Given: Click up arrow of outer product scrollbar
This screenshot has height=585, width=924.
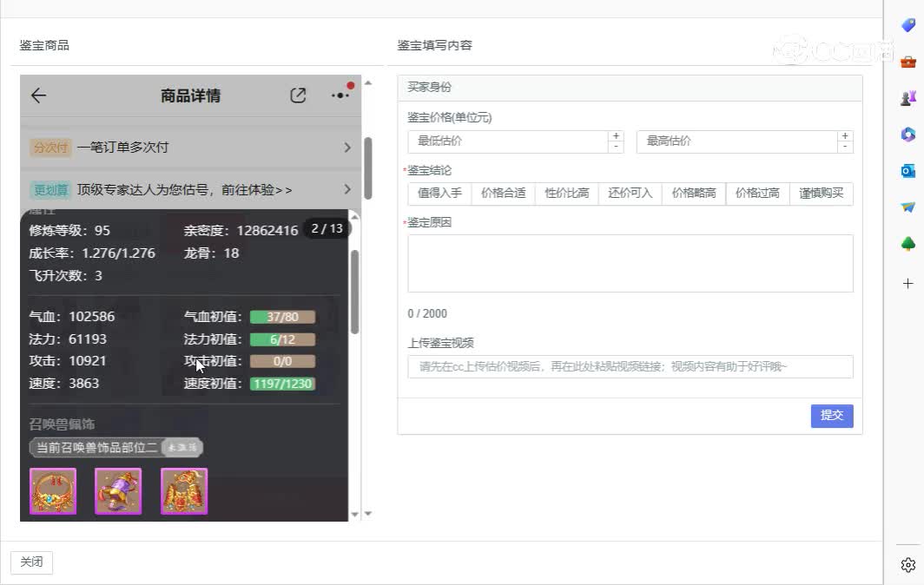Looking at the screenshot, I should 368,83.
